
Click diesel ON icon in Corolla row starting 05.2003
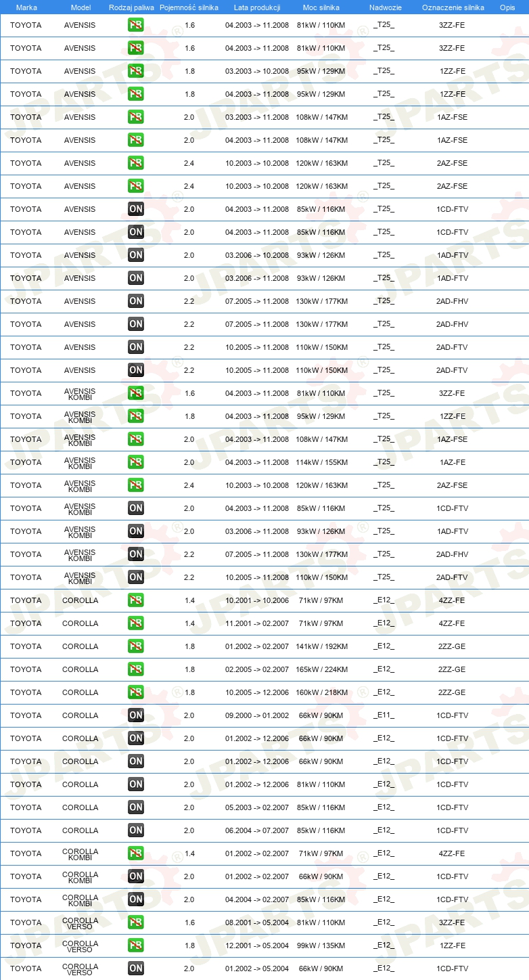[136, 807]
